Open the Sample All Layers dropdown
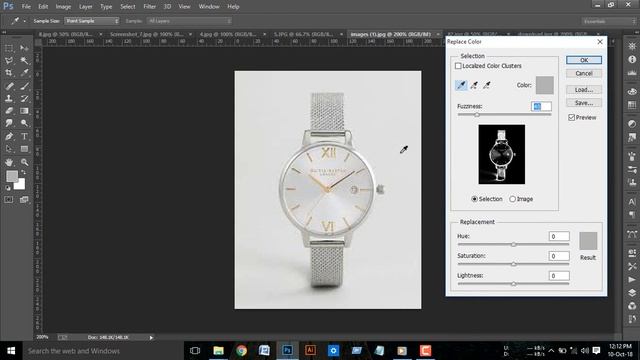This screenshot has width=640, height=360. click(x=189, y=21)
